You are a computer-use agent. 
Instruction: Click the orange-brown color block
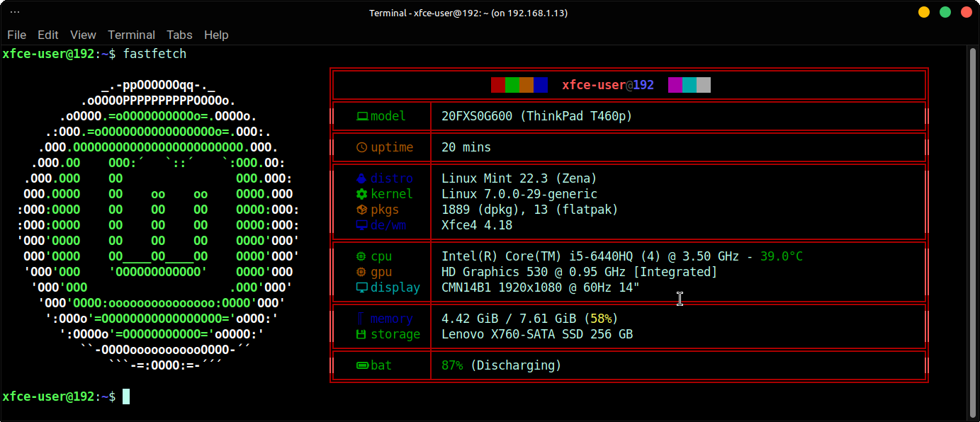(x=526, y=85)
